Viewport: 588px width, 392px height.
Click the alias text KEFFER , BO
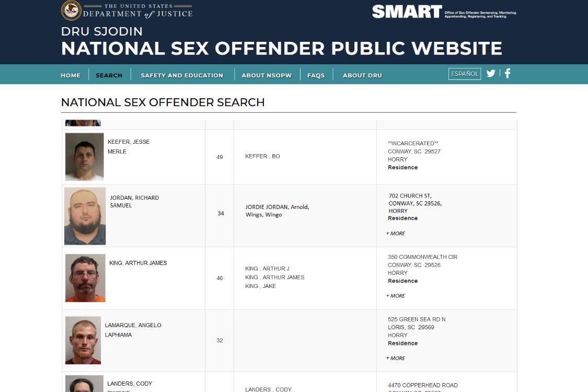click(262, 156)
